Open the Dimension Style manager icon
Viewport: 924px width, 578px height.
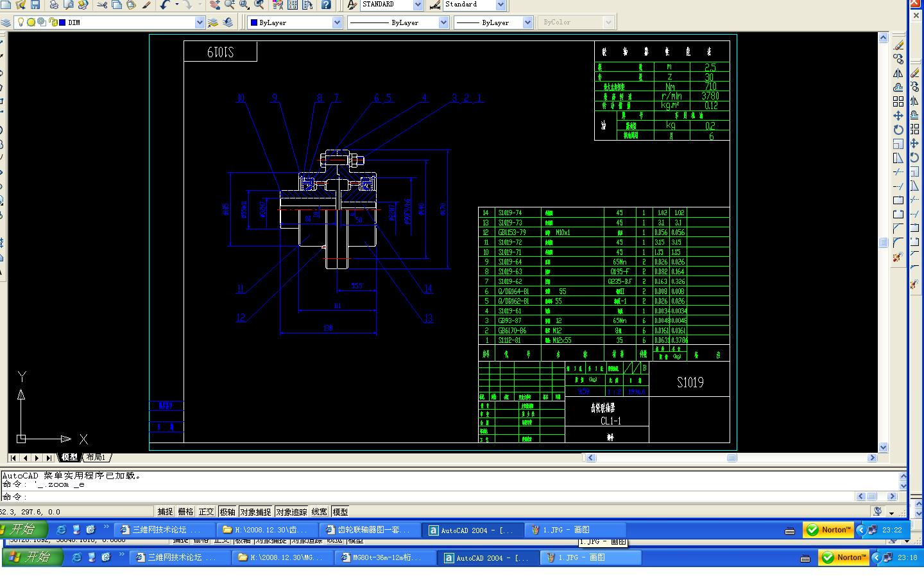tap(435, 4)
